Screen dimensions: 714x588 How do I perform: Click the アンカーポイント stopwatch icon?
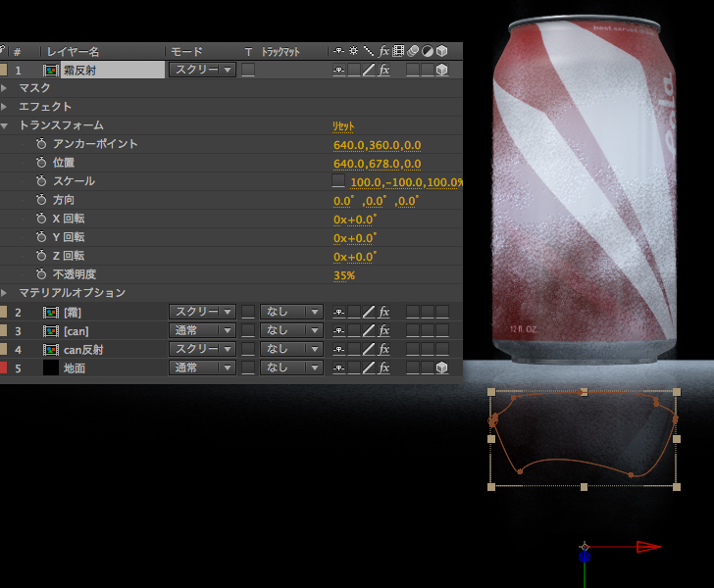(41, 144)
